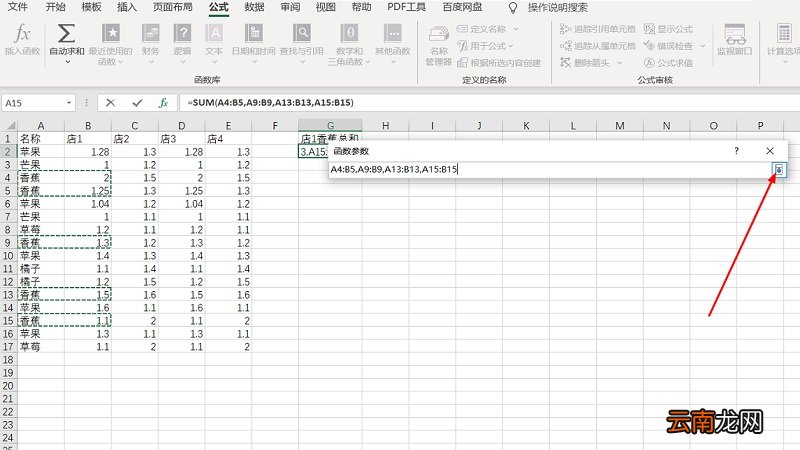This screenshot has width=800, height=450.
Task: Click Error Checking button
Action: [668, 46]
